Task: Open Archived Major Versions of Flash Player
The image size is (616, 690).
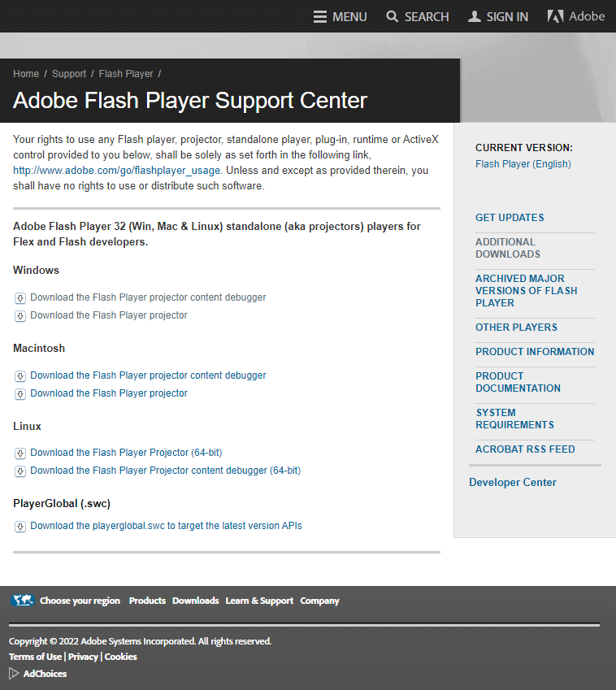Action: pos(526,290)
